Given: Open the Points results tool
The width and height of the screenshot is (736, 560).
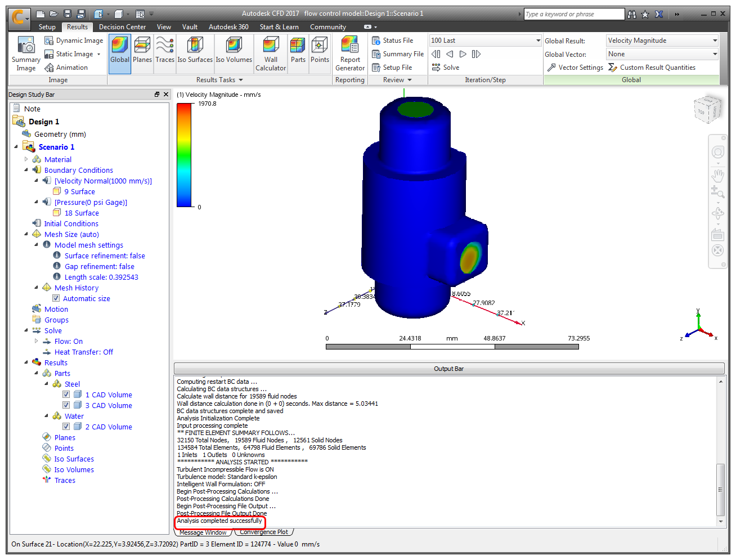Looking at the screenshot, I should click(x=320, y=53).
